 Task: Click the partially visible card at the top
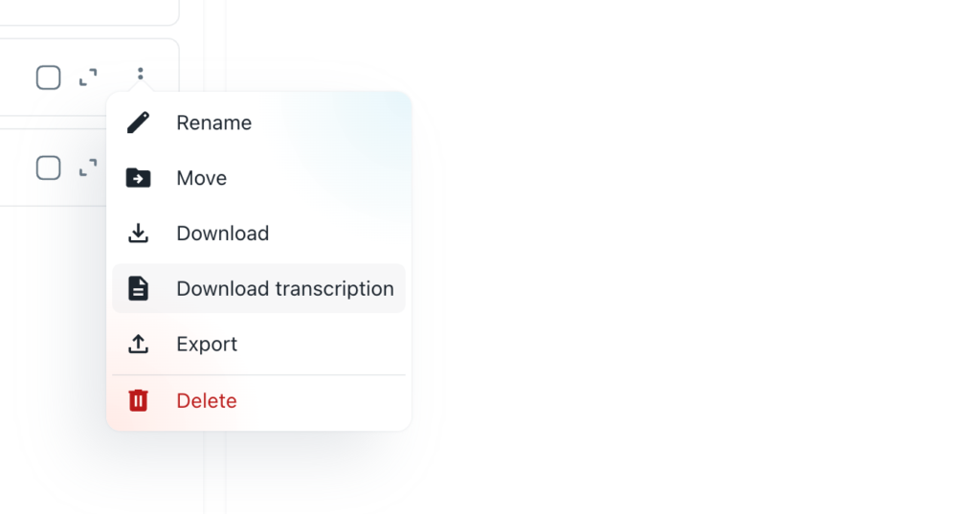tap(86, 10)
